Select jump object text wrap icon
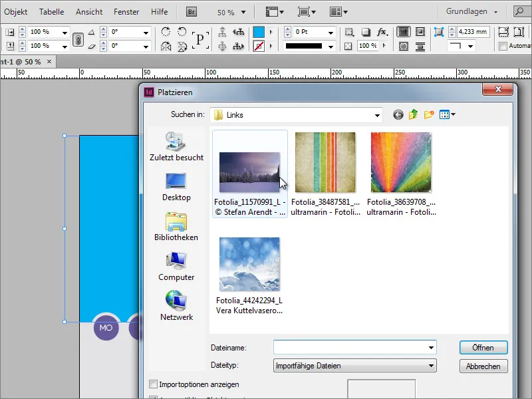Screen dimensions: 532x399 [420, 46]
